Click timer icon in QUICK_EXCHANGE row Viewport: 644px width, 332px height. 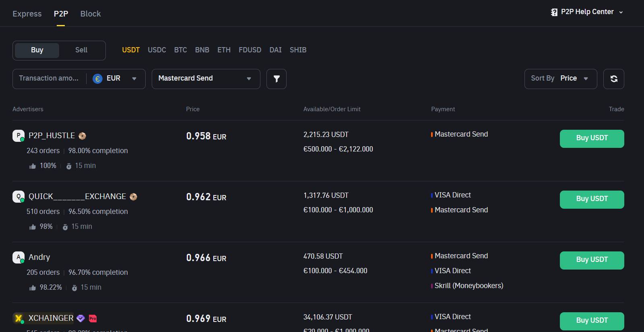tap(65, 227)
